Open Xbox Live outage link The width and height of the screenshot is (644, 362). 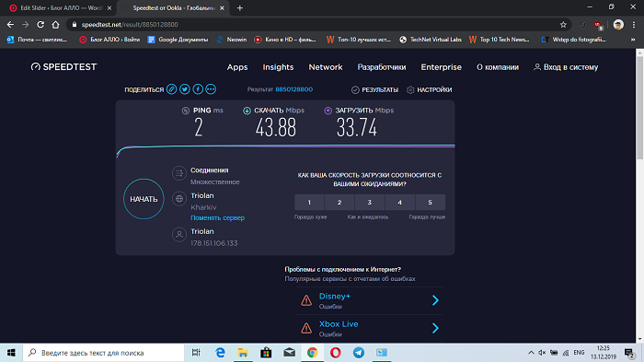pos(339,324)
